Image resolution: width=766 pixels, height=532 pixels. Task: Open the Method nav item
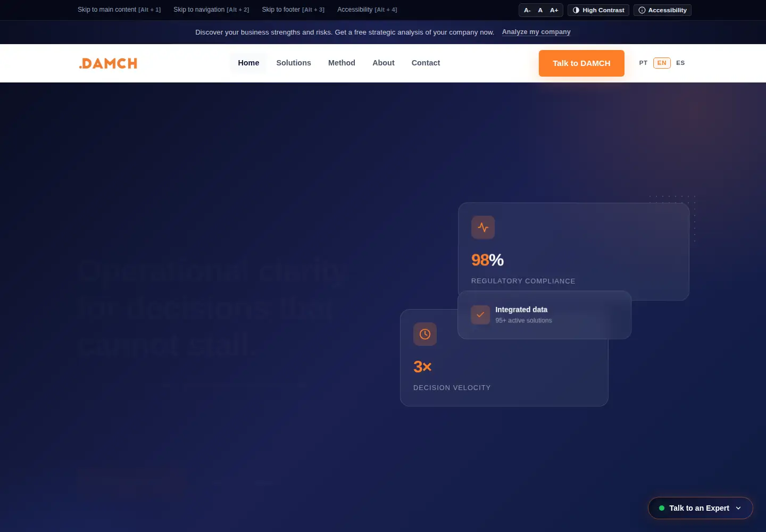click(x=342, y=63)
